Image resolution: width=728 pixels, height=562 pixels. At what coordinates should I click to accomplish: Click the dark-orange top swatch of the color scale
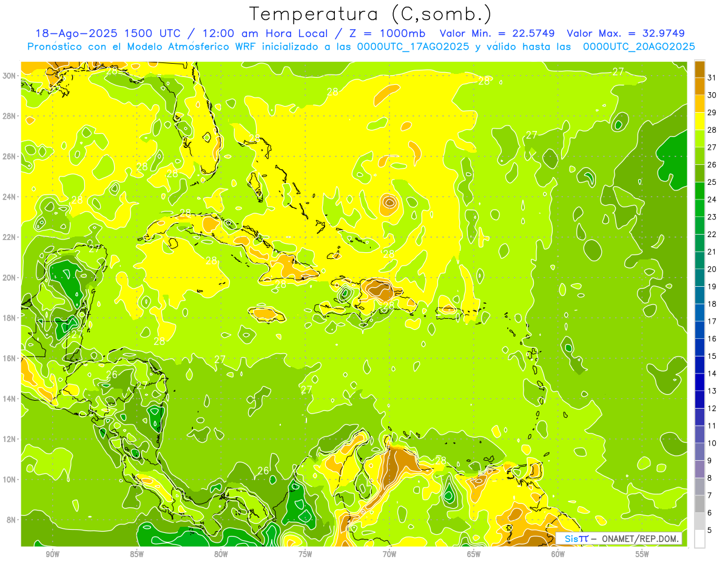(x=699, y=69)
